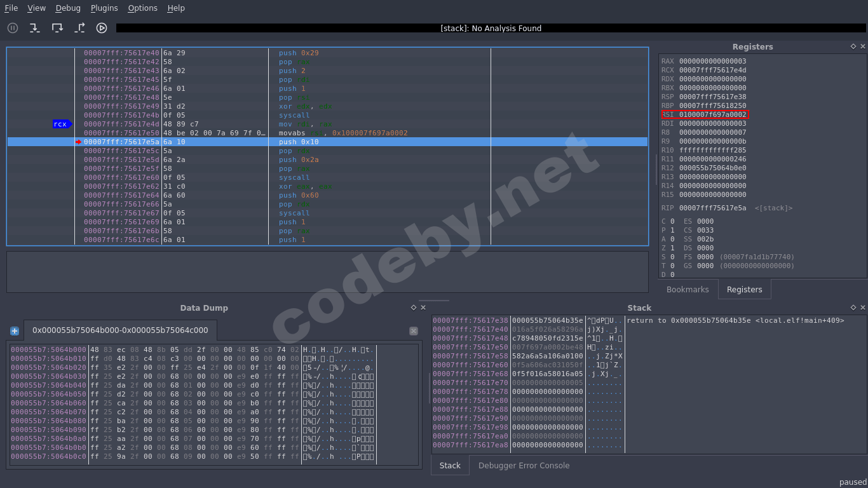
Task: Float the Data Dump panel using diamond icon
Action: click(x=414, y=308)
